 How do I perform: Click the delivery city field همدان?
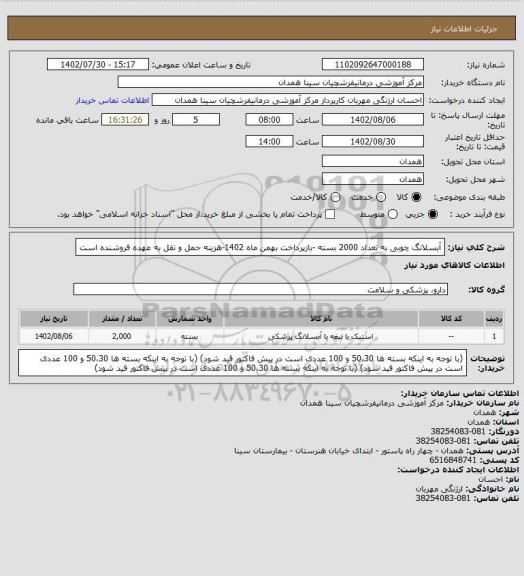pyautogui.click(x=373, y=179)
